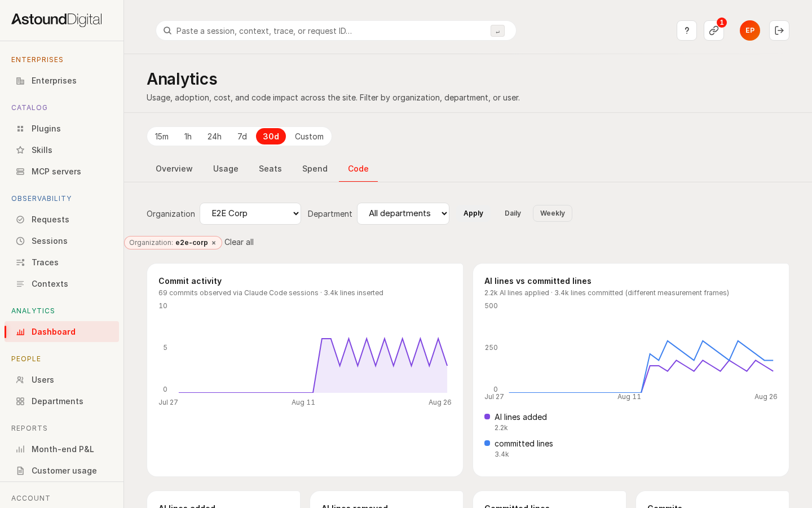The image size is (812, 508).
Task: Open the Sessions page
Action: (x=61, y=241)
